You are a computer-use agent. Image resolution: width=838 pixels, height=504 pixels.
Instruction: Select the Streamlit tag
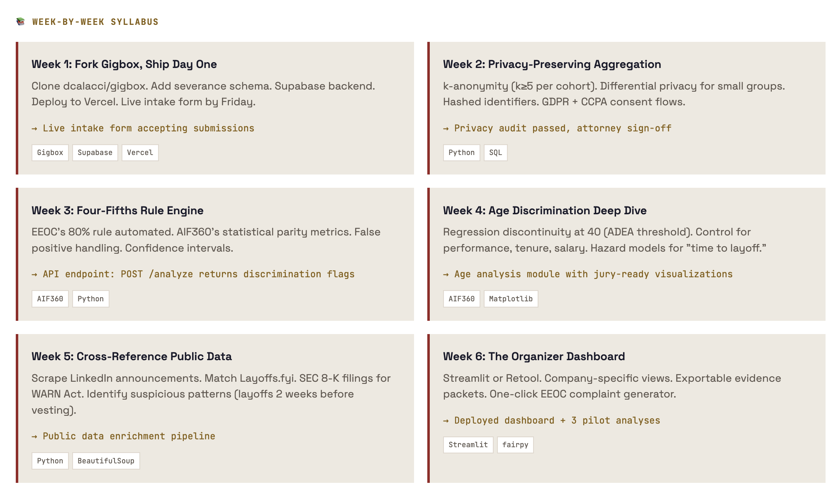pyautogui.click(x=468, y=445)
